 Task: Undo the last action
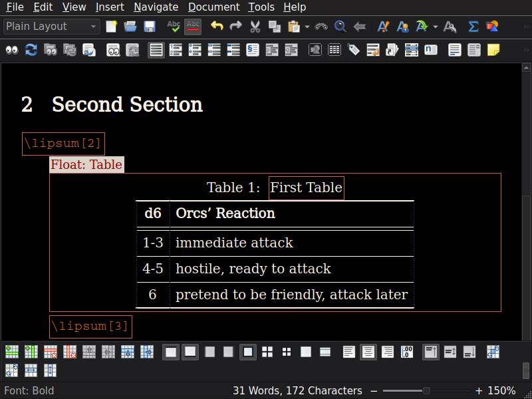point(217,27)
